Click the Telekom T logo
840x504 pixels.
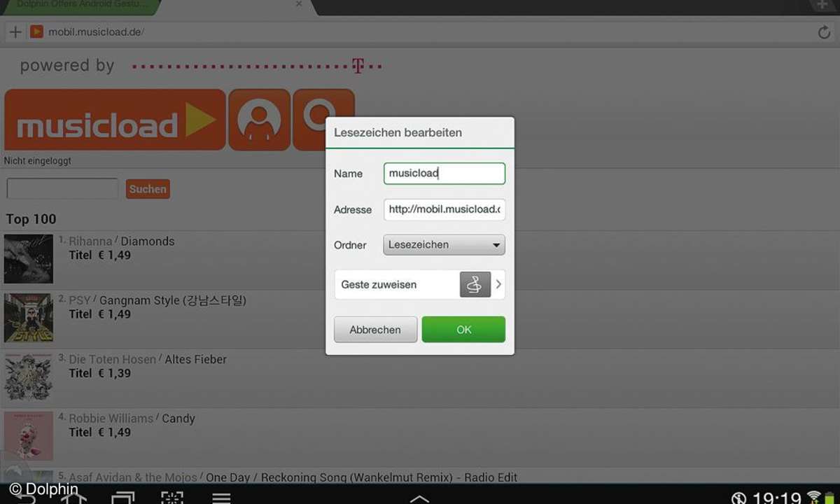tap(358, 66)
